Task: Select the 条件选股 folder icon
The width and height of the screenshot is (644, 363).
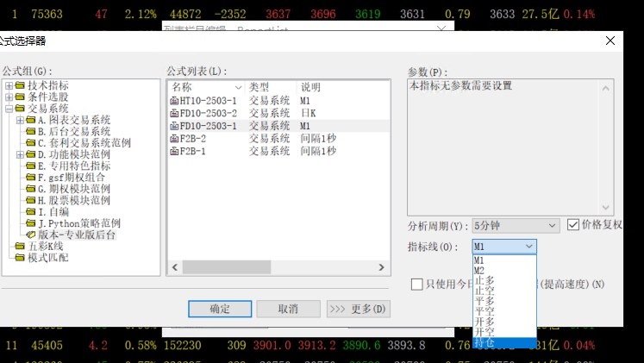Action: pyautogui.click(x=20, y=97)
